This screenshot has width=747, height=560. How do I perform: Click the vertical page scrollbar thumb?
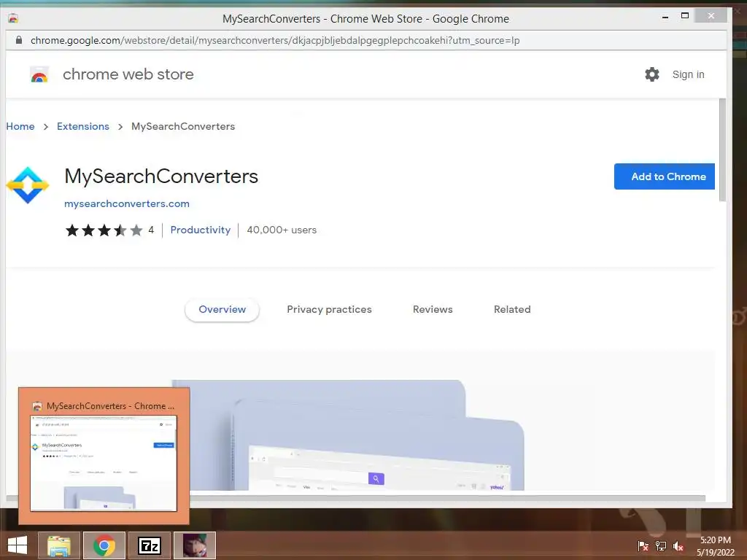[x=722, y=150]
